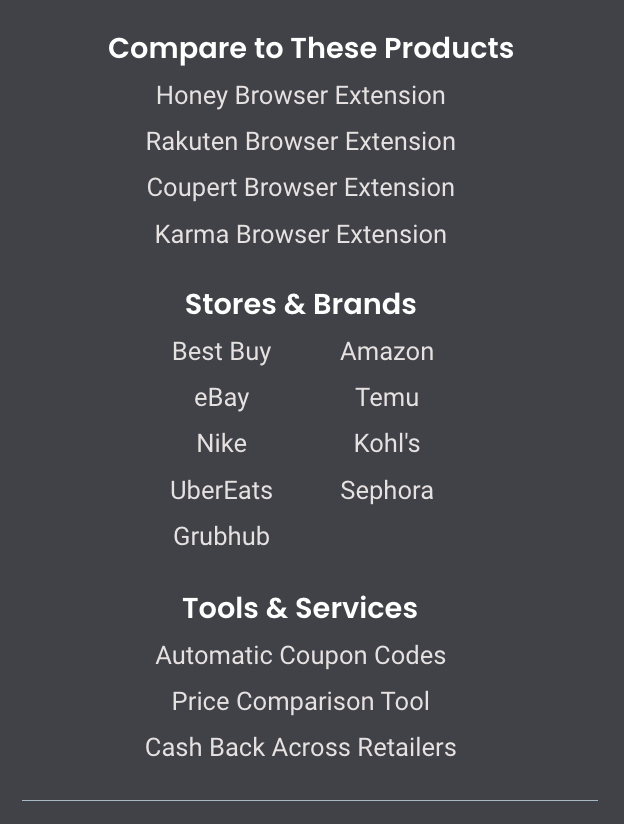
Task: Open the Amazon store link
Action: [x=387, y=352]
